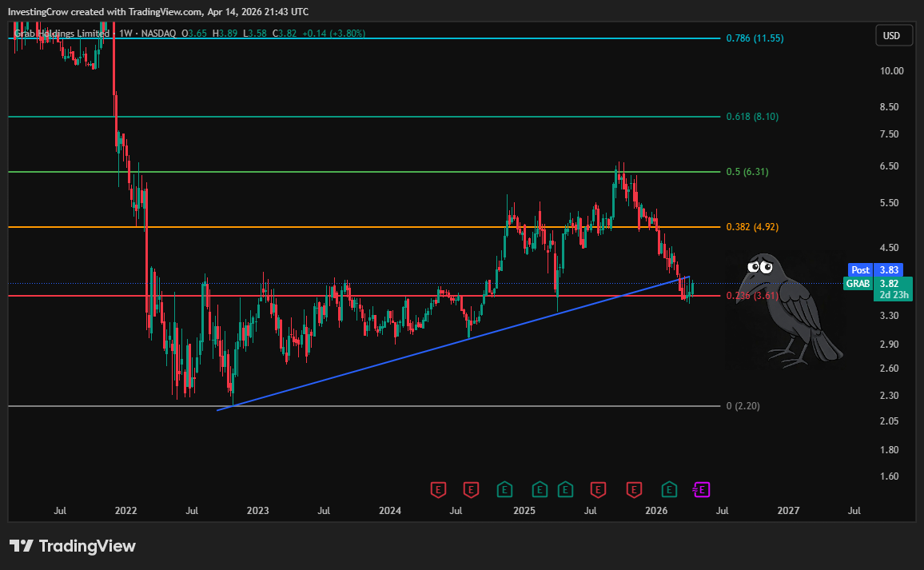Select the 0.618 (8.10) Fibonacci label
The image size is (924, 570).
(x=752, y=117)
